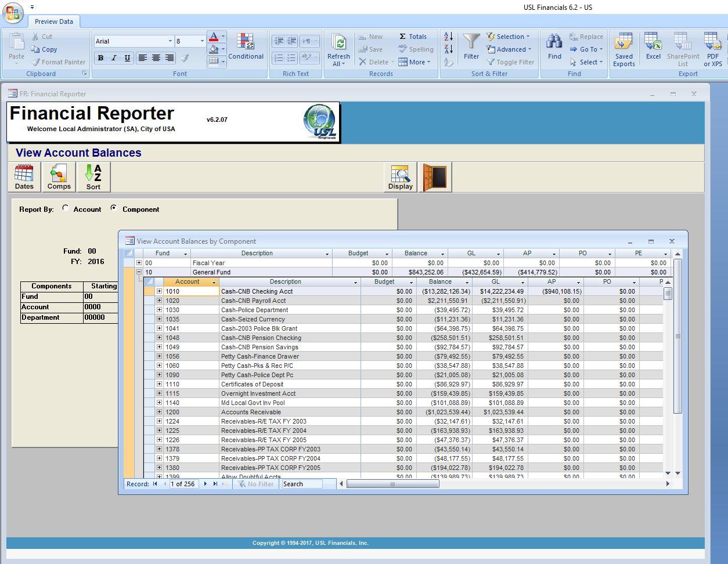This screenshot has width=728, height=564.
Task: Open the Advanced filter dropdown
Action: (x=509, y=49)
